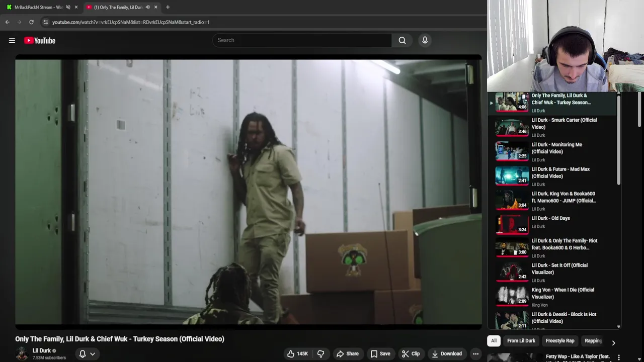Select the Only The Family YouTube tab
644x362 pixels.
[118, 7]
